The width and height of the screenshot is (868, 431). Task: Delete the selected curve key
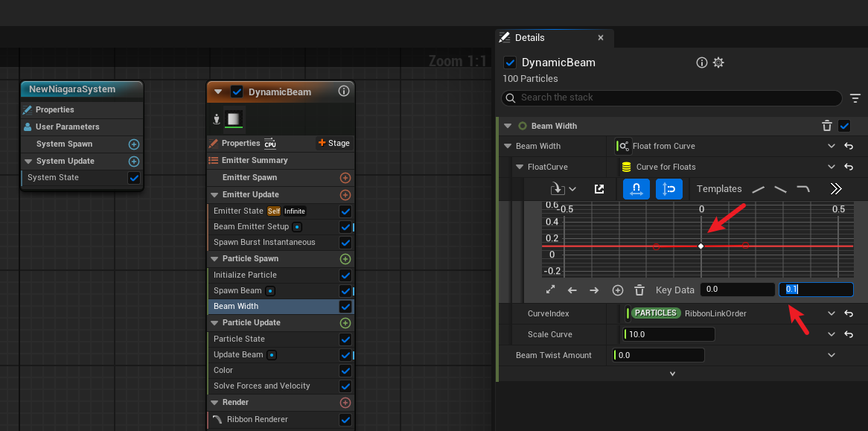pos(639,290)
